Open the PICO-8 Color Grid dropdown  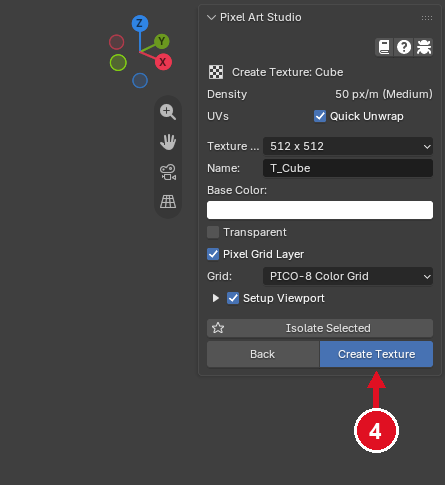point(348,276)
